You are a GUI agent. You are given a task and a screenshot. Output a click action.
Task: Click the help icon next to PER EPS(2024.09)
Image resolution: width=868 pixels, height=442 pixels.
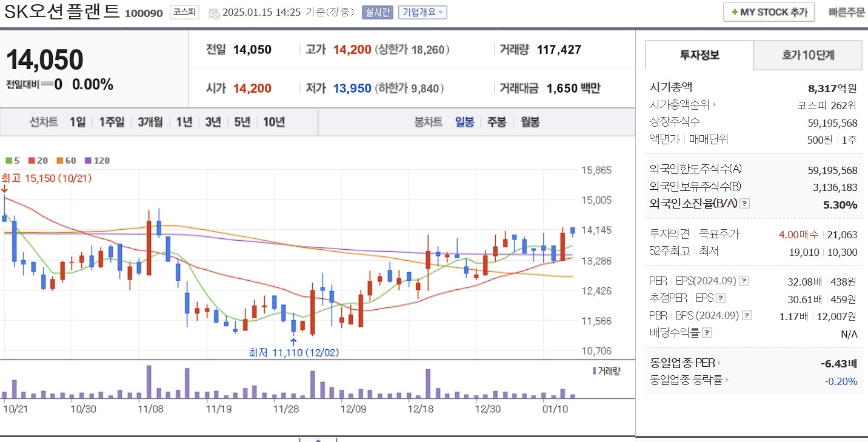point(744,281)
